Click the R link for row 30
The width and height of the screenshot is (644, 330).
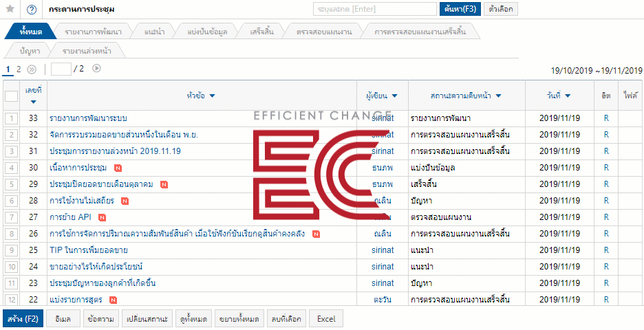pyautogui.click(x=606, y=168)
